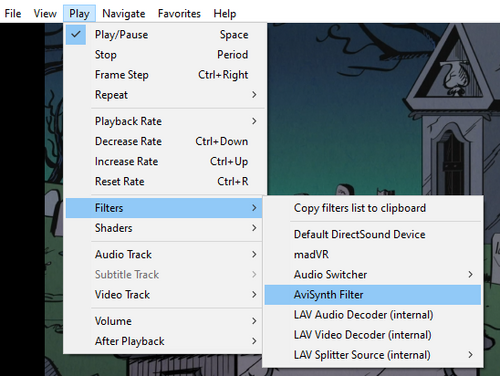
Task: Open madVR filter properties
Action: click(x=373, y=255)
